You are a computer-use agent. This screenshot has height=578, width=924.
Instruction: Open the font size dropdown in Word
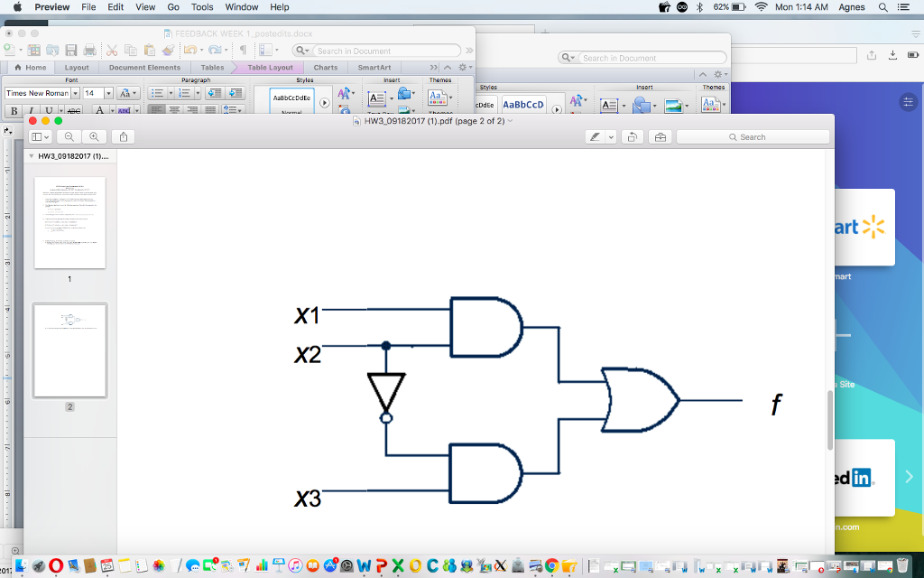[x=108, y=92]
